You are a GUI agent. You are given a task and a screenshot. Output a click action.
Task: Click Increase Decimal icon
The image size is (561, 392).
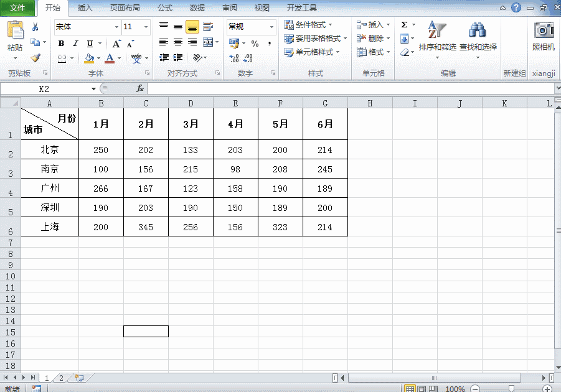tap(234, 58)
